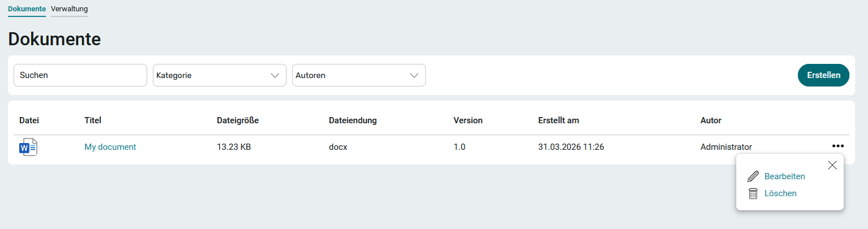Expand the Kategorie dropdown chevron
The image size is (868, 229).
point(275,75)
